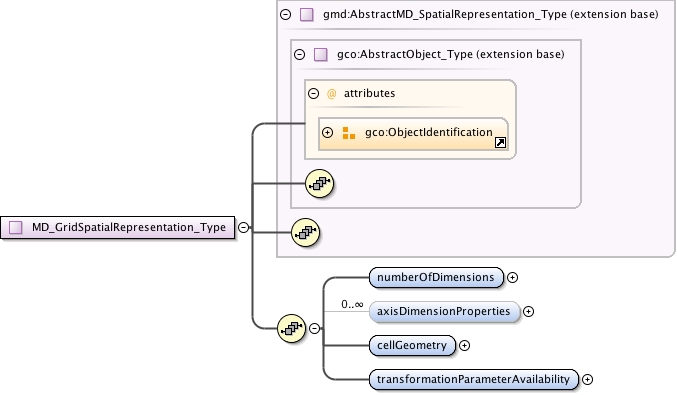The width and height of the screenshot is (677, 395).
Task: Expand the numberOfDimensions element
Action: click(512, 277)
